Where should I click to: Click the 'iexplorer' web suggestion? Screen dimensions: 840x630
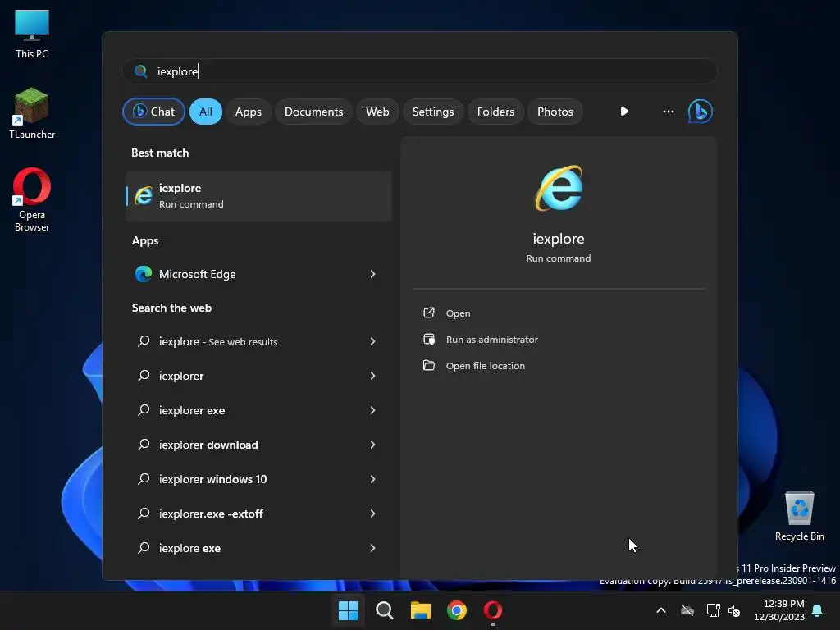pyautogui.click(x=181, y=376)
